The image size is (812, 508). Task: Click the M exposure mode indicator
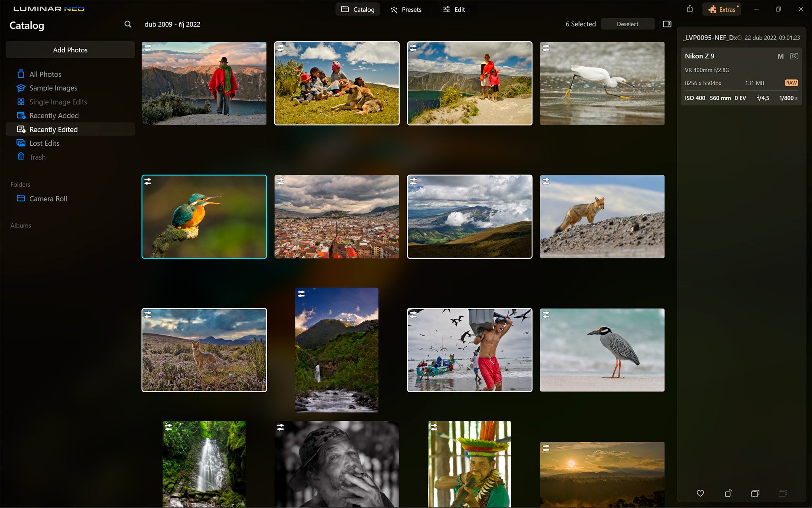click(x=780, y=56)
